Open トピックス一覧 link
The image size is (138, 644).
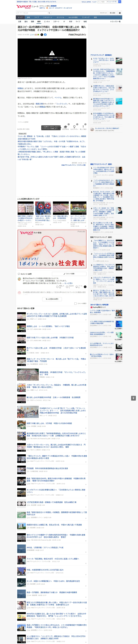(x=115, y=21)
